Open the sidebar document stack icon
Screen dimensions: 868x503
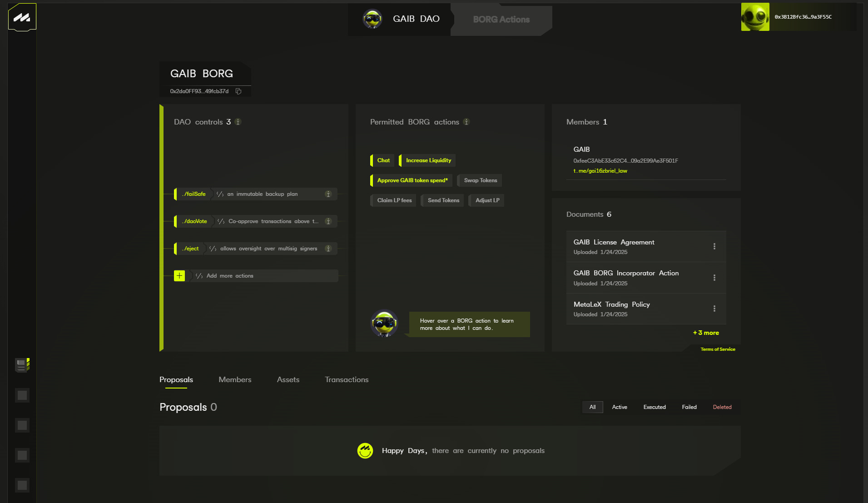pyautogui.click(x=22, y=365)
